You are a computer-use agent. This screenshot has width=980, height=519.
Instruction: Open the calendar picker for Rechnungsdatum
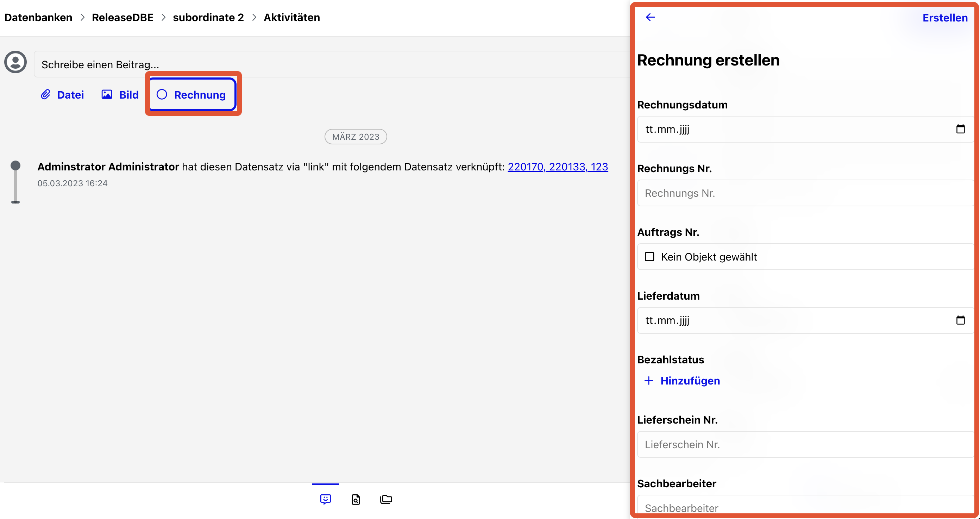coord(960,129)
